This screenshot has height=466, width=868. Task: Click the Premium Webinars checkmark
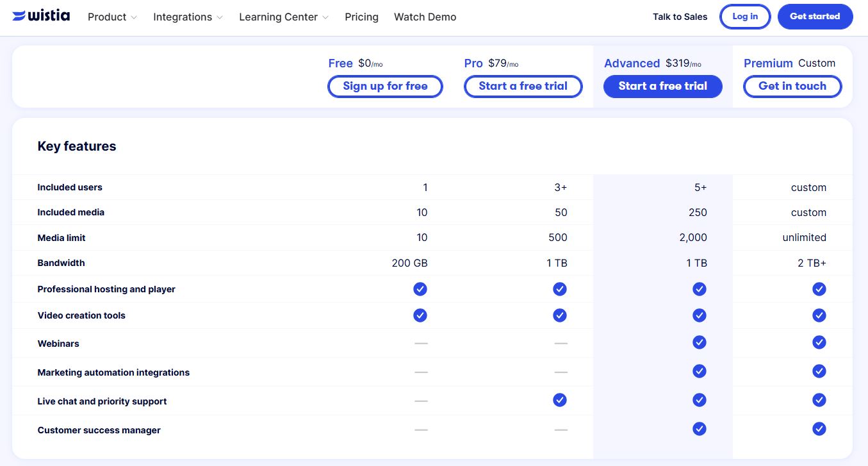tap(819, 342)
